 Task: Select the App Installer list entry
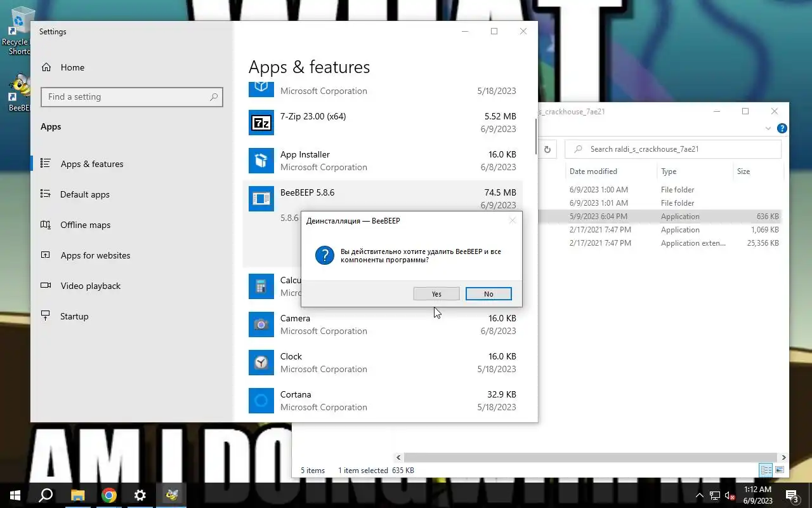383,161
